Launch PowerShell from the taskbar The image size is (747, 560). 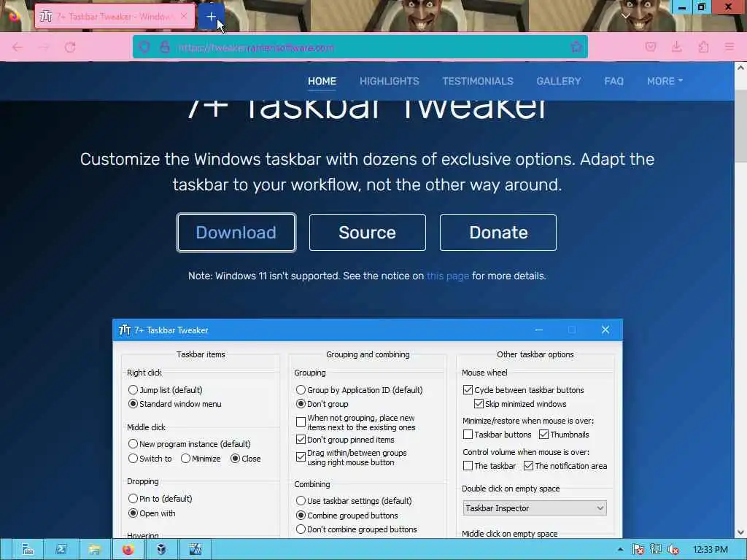tap(61, 550)
